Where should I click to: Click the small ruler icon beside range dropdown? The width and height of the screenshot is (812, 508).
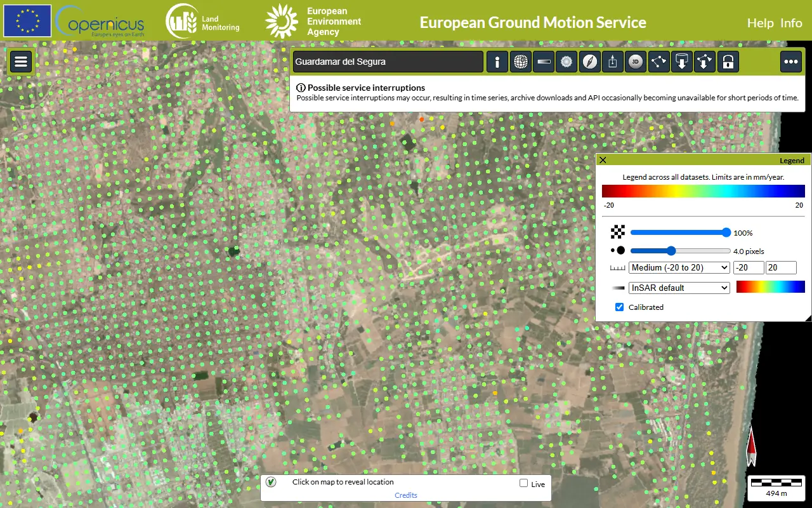pos(618,268)
